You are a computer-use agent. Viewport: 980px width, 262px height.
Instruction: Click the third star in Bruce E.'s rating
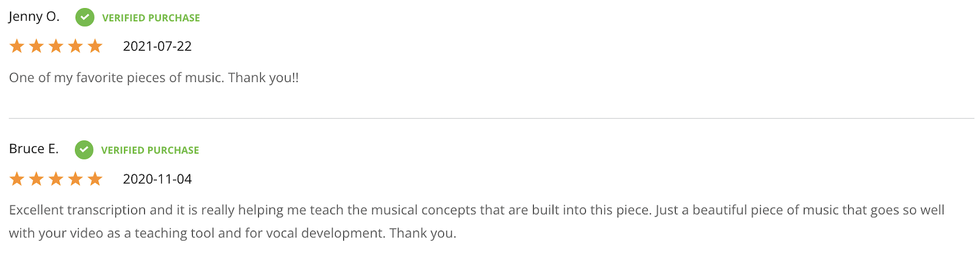[x=56, y=179]
